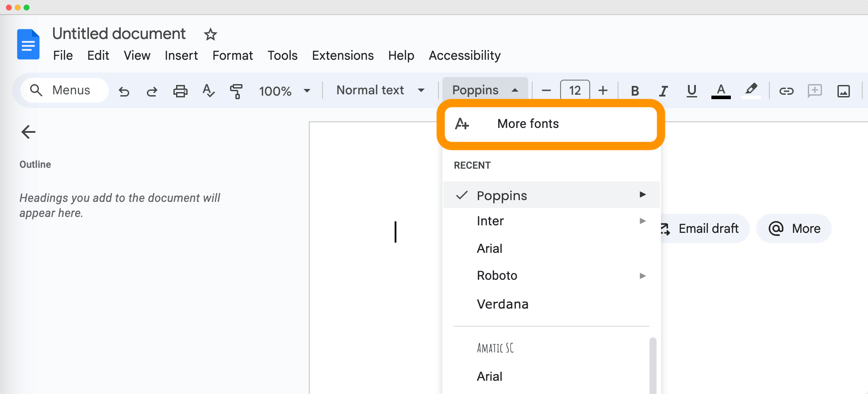Screen dimensions: 868x394
Task: Toggle Italic formatting
Action: [x=663, y=91]
